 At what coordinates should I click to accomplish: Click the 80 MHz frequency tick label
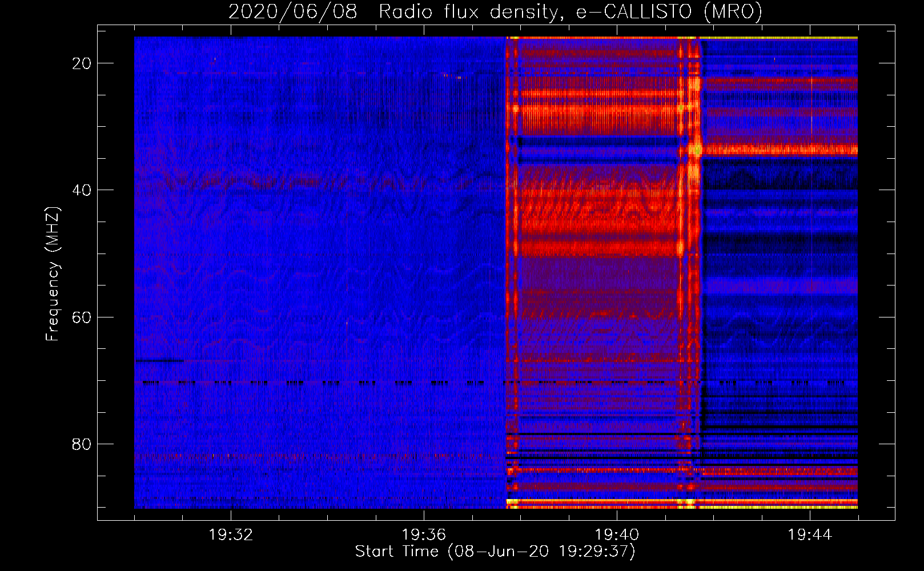click(x=82, y=444)
